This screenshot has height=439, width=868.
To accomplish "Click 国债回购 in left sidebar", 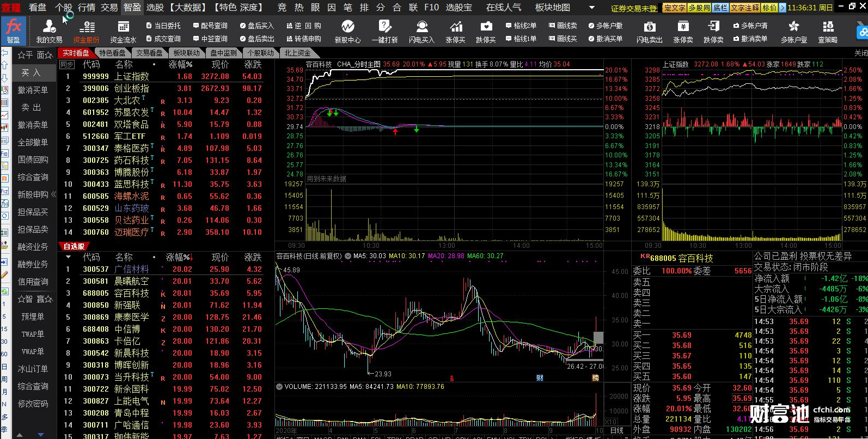I will click(x=33, y=160).
